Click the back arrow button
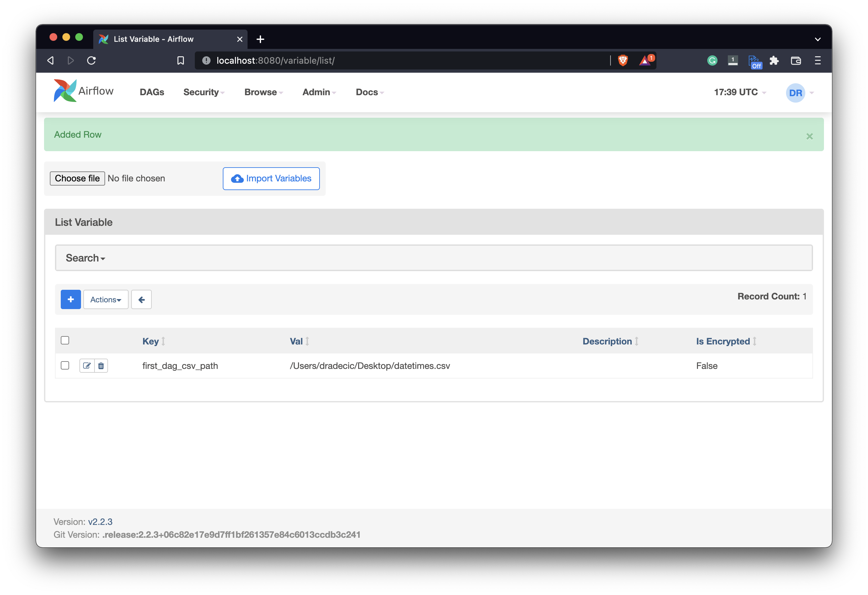This screenshot has height=595, width=868. [x=141, y=299]
